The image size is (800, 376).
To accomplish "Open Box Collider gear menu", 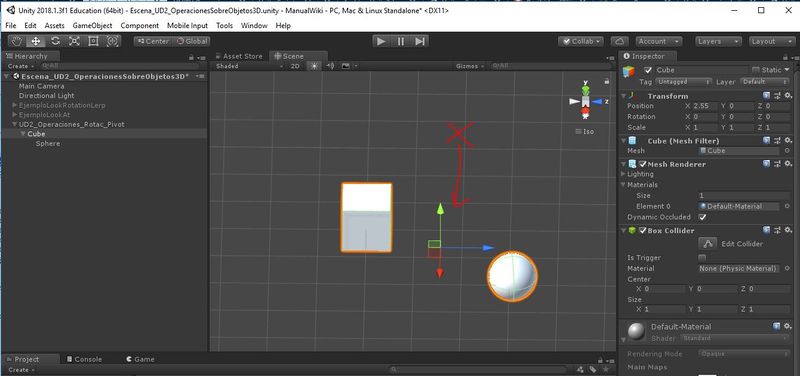I will pos(788,230).
